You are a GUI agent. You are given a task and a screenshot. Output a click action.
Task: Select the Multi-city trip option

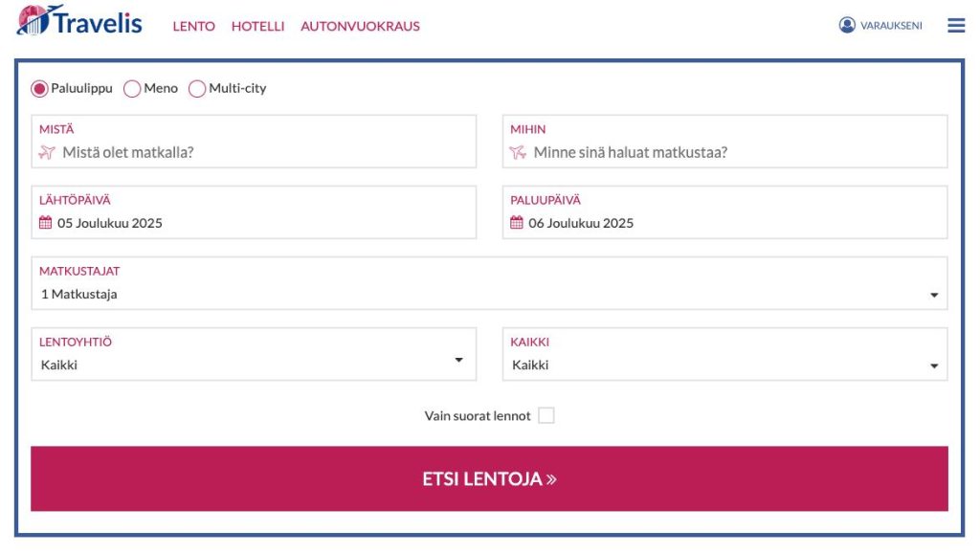coord(197,88)
